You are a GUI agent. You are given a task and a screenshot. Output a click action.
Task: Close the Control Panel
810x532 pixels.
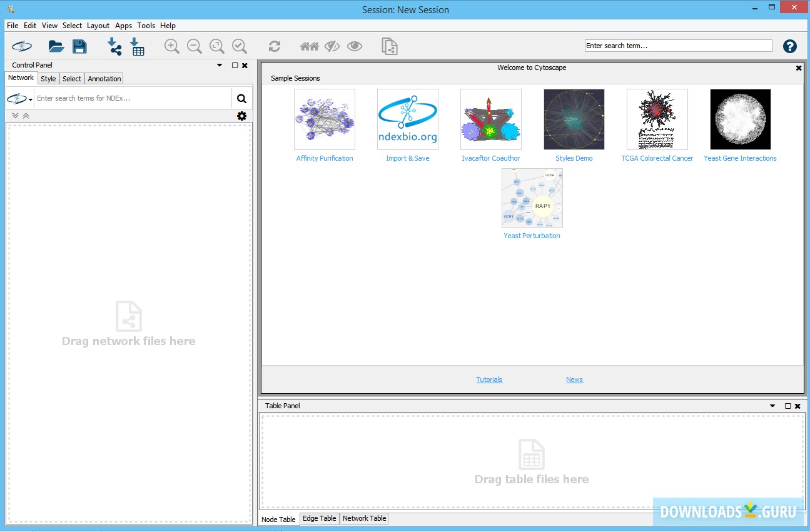[x=245, y=65]
